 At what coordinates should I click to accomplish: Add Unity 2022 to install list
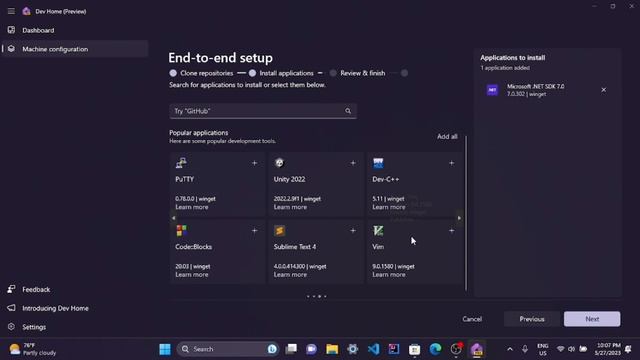[353, 163]
